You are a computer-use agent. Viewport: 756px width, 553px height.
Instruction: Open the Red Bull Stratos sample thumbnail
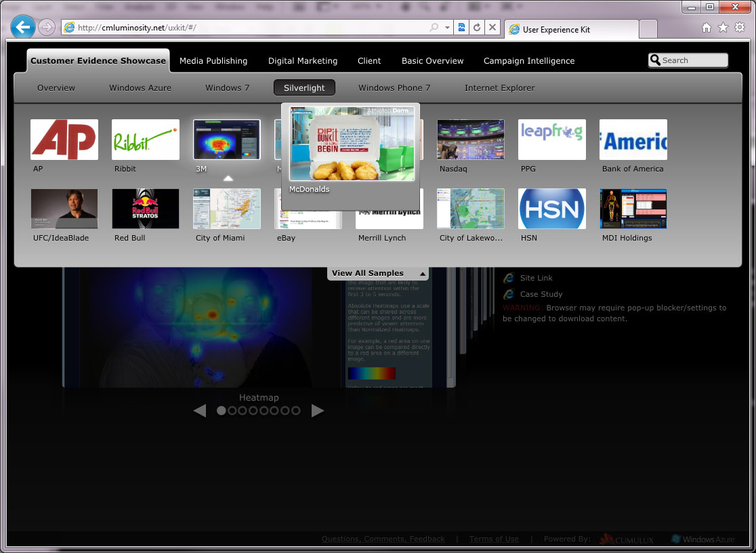coord(145,209)
